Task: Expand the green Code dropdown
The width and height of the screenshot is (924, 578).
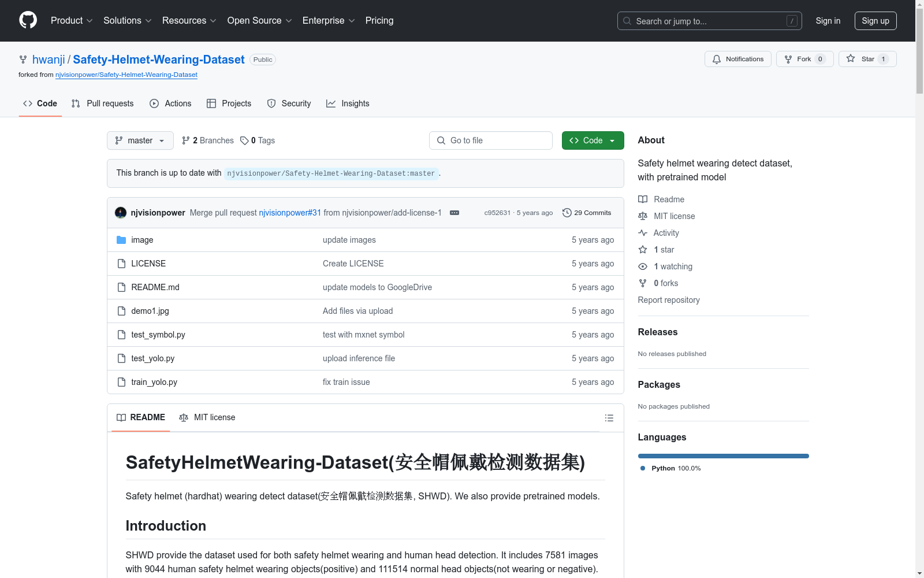Action: (x=593, y=140)
